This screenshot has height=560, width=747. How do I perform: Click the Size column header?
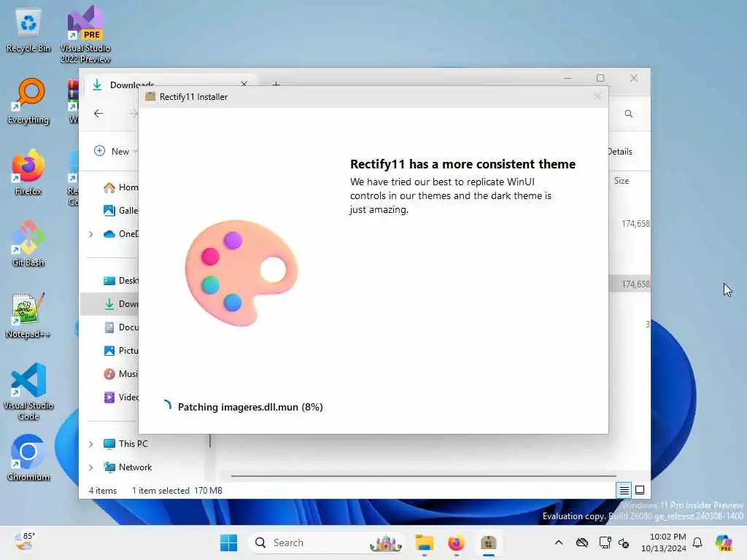[x=622, y=181]
